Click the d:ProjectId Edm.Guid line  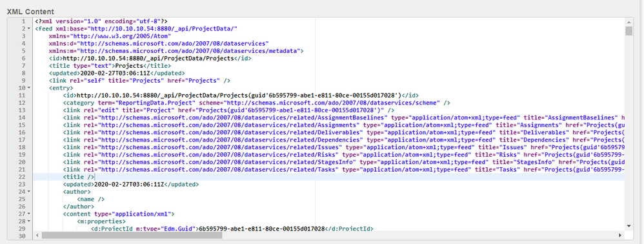(232, 229)
